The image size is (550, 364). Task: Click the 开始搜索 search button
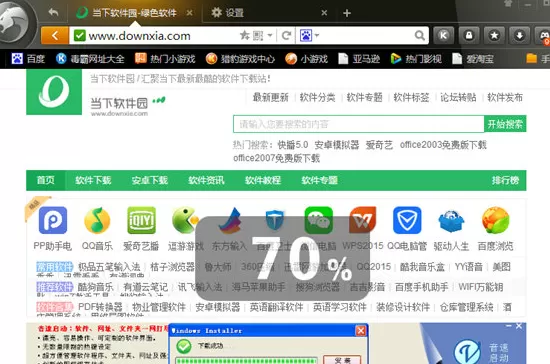tap(505, 124)
